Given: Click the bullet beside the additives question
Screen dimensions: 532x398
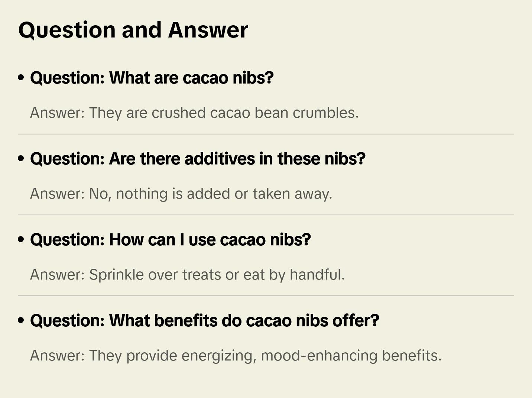Looking at the screenshot, I should [21, 159].
